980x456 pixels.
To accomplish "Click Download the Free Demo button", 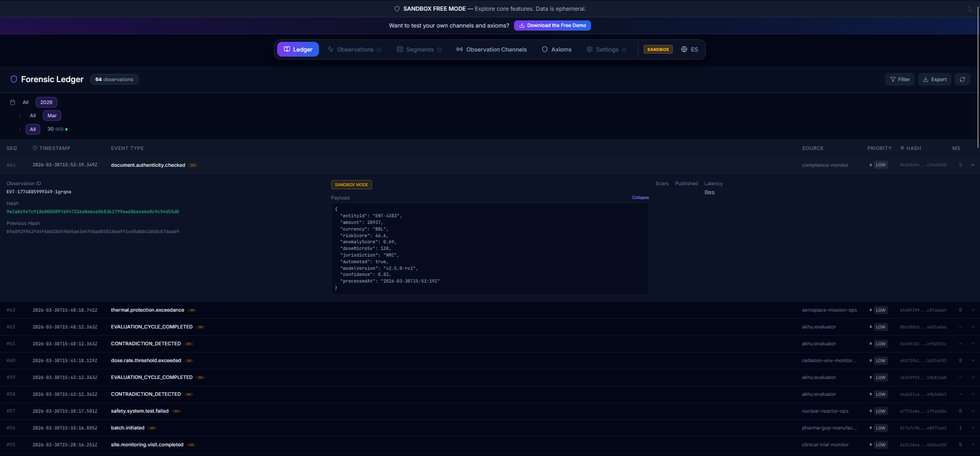I will [x=552, y=26].
